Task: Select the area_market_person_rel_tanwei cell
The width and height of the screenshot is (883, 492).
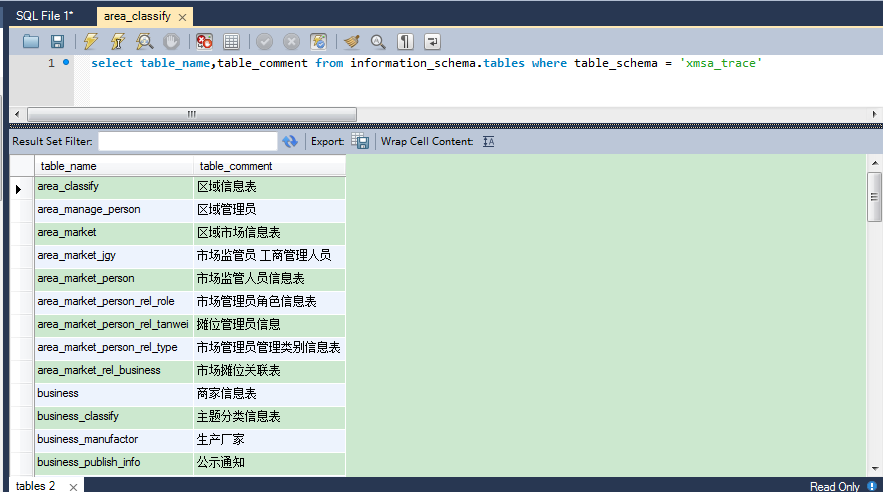Action: [x=114, y=325]
